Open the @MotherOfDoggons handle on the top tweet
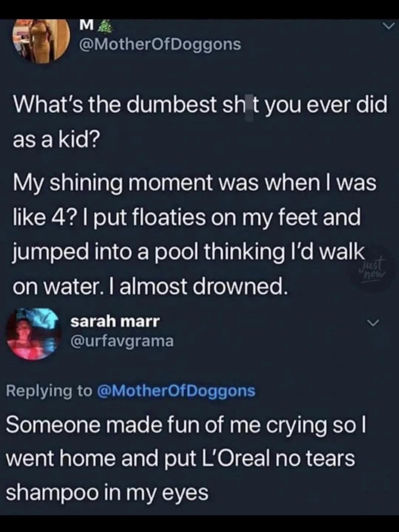 (160, 45)
